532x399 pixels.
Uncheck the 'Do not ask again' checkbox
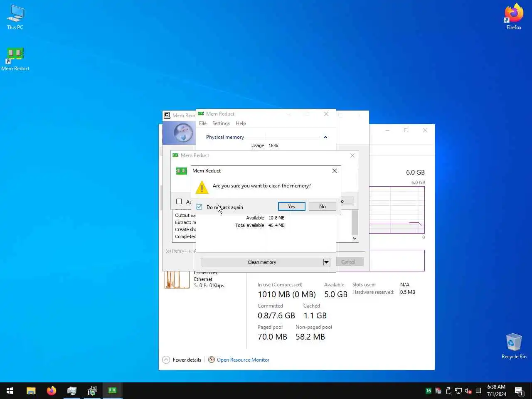[x=199, y=207]
